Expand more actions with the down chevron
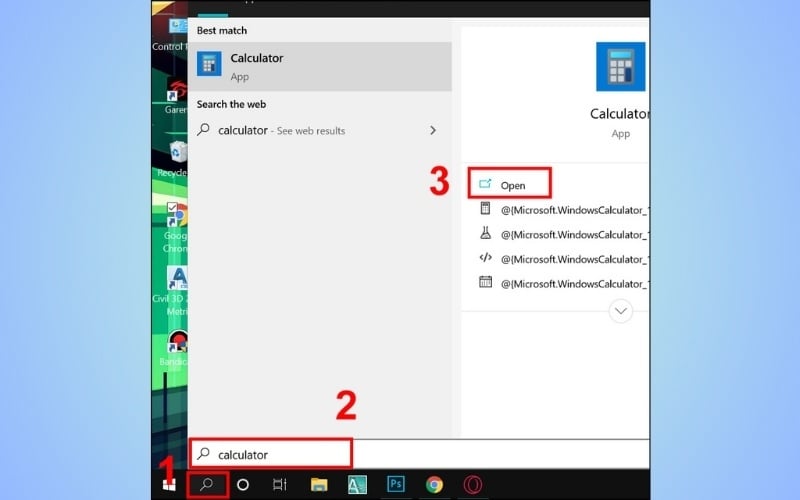The image size is (800, 500). (x=621, y=311)
